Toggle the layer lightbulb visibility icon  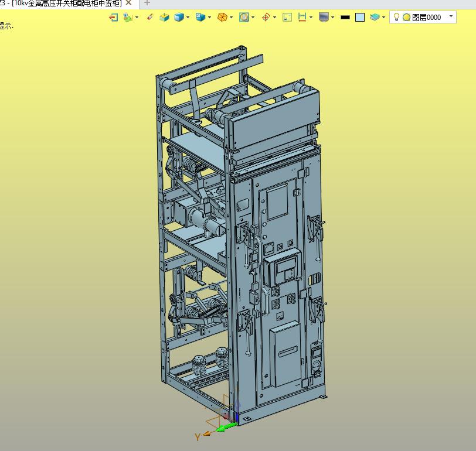pos(396,18)
